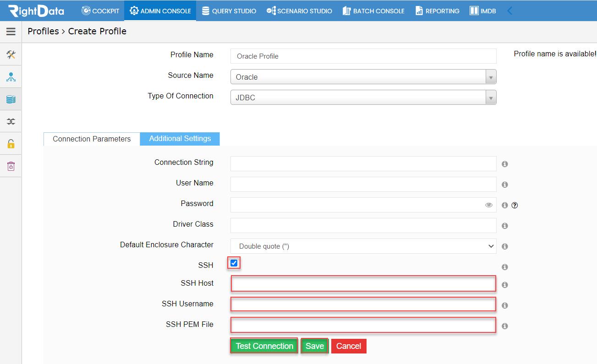Open the padlock sidebar icon
Screen dimensions: 597x364
[x=11, y=144]
